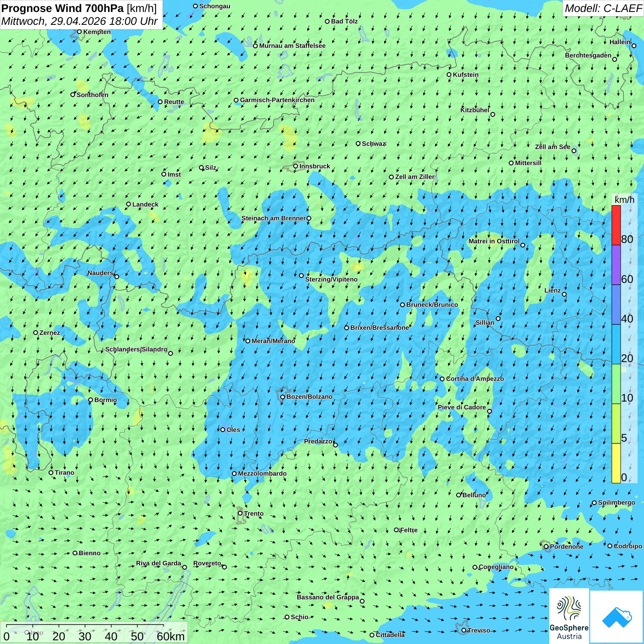The image size is (644, 644).
Task: Click the Mezzolombardo label
Action: pyautogui.click(x=262, y=473)
